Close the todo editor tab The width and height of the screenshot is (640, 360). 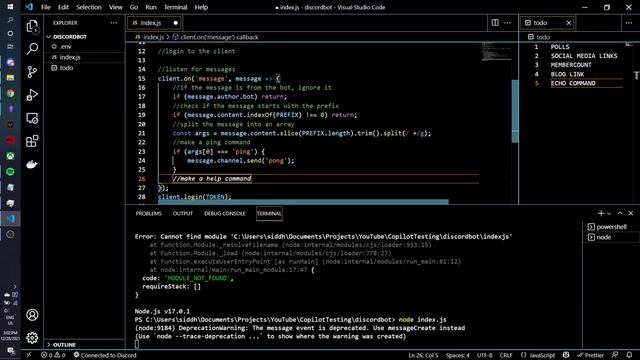[569, 23]
